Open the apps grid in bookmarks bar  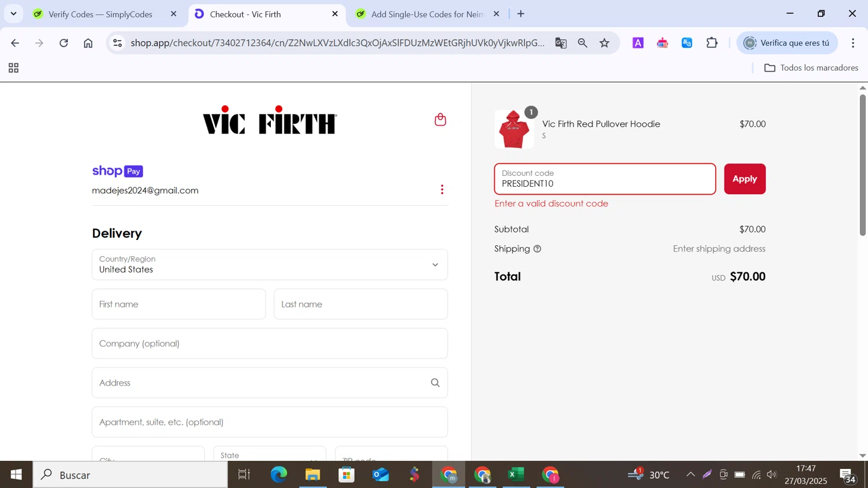pyautogui.click(x=14, y=68)
